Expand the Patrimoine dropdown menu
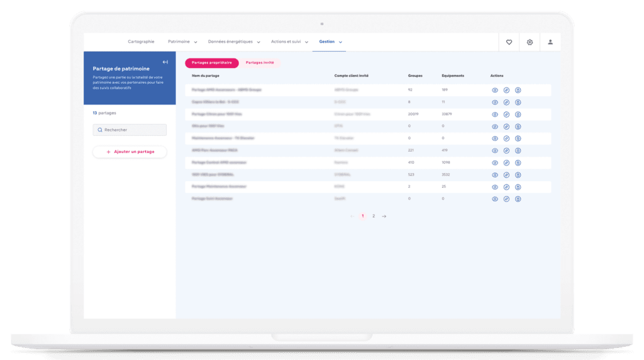 (x=183, y=42)
